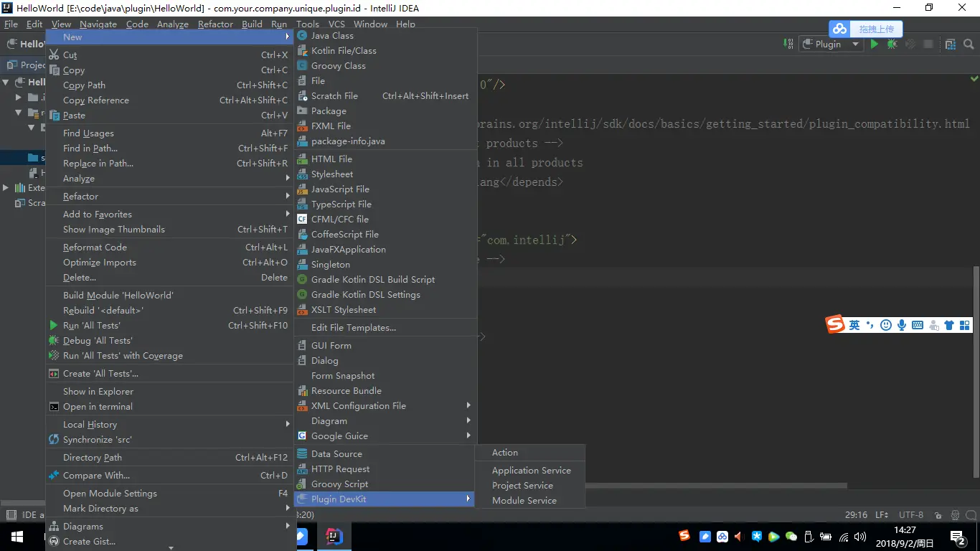
Task: Open the search magnifier icon at top right
Action: (x=969, y=44)
